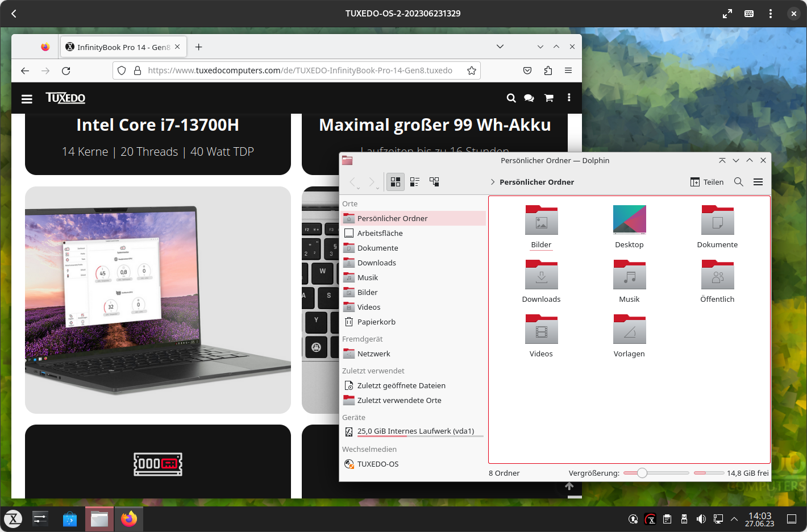The image size is (807, 532).
Task: Switch Dolphin to compact view mode
Action: [x=415, y=182]
